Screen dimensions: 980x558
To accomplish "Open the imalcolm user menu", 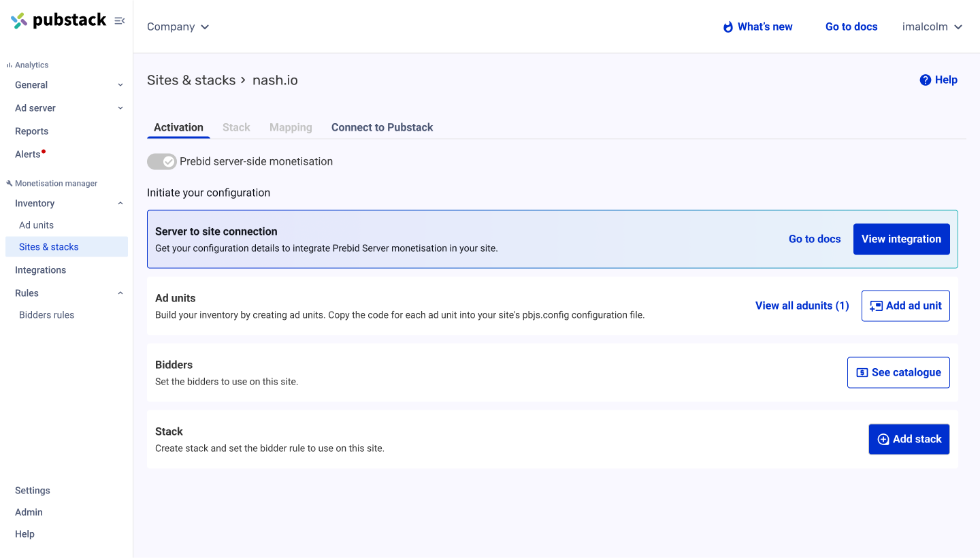I will [x=932, y=27].
